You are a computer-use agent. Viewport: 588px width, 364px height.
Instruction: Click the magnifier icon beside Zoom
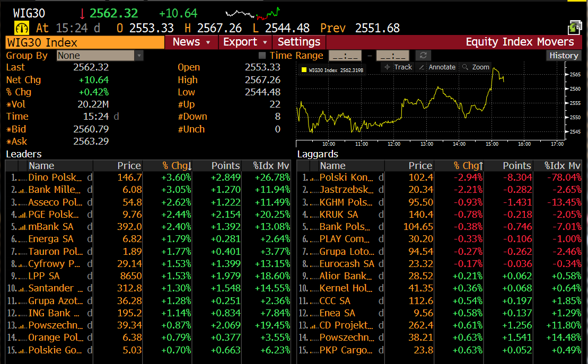click(466, 67)
